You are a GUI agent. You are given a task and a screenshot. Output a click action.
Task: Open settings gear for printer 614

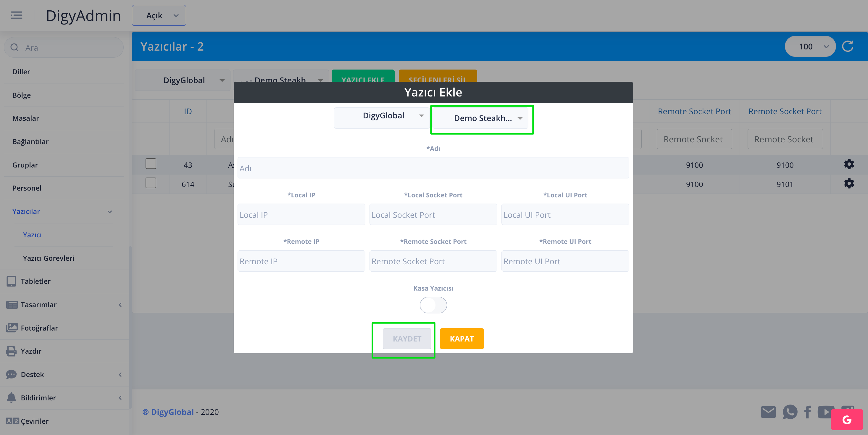(x=849, y=184)
